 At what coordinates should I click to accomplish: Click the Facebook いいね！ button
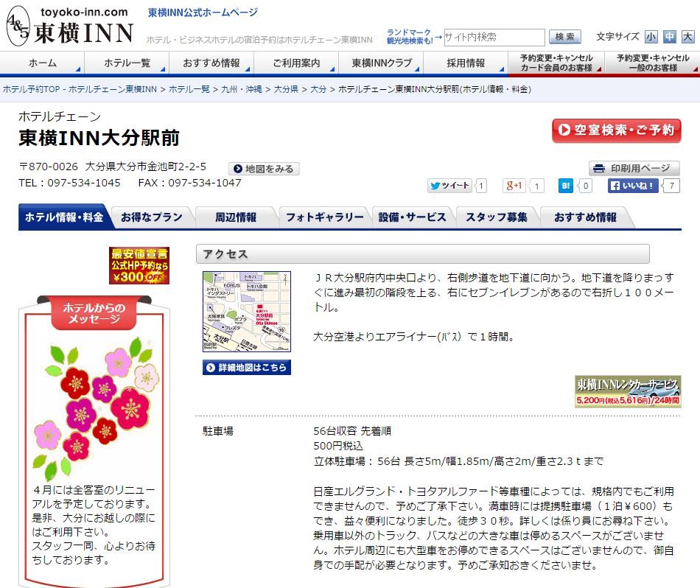[634, 186]
